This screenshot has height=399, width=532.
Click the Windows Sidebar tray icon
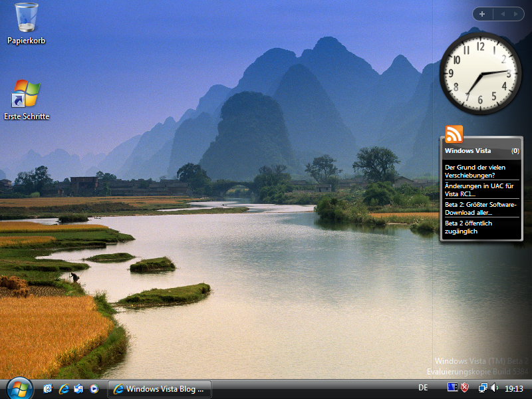coord(453,388)
